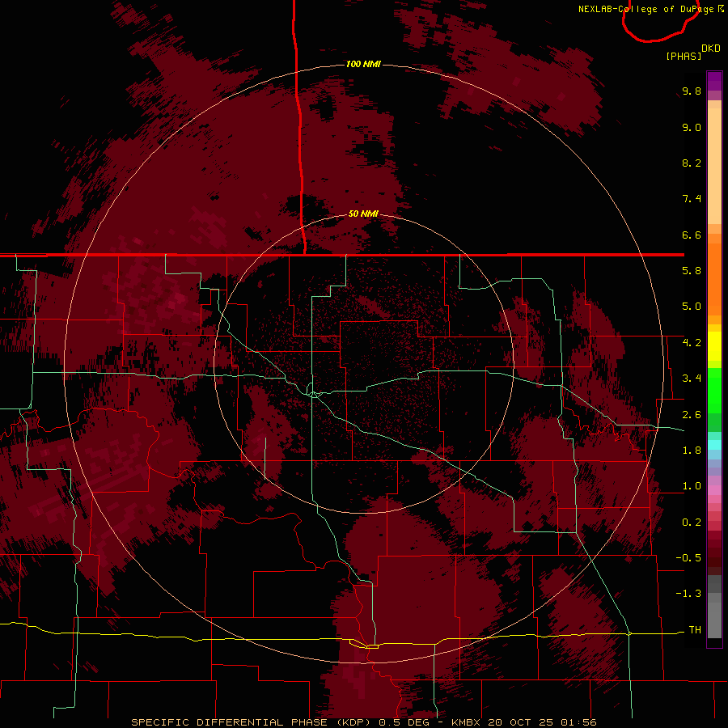Click the 9.0 scale value

692,127
